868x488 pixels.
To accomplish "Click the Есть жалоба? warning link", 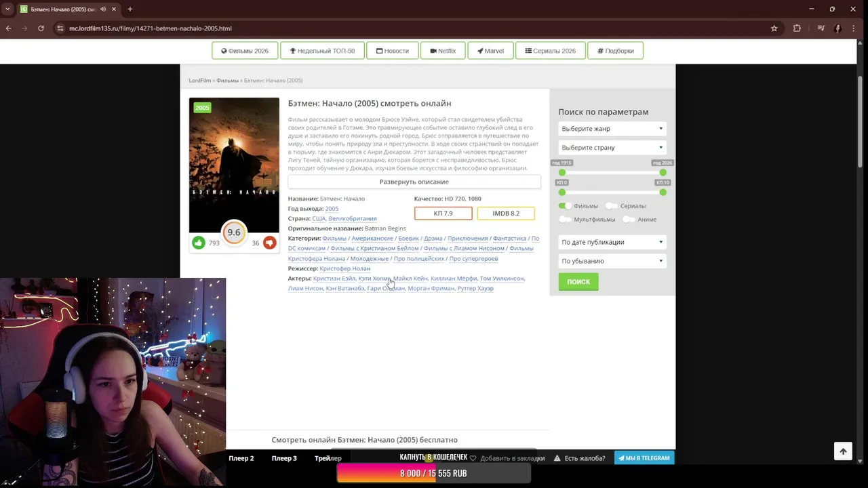I will (579, 458).
